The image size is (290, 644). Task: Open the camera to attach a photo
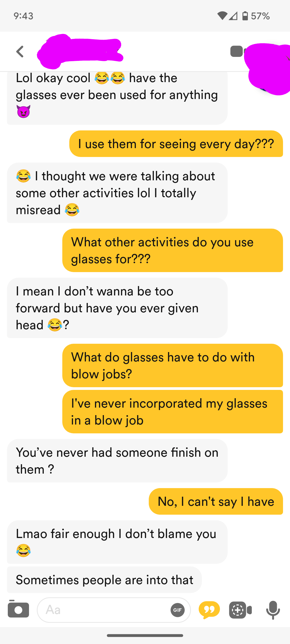click(x=18, y=610)
